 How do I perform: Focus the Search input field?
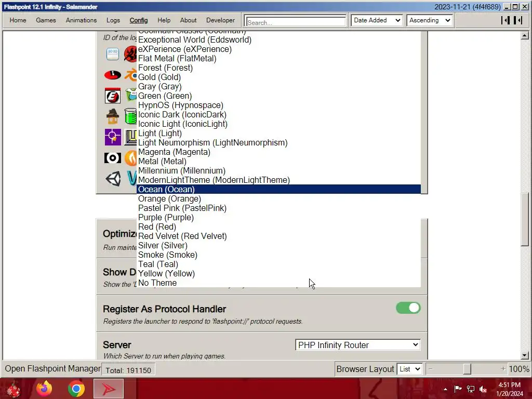click(295, 21)
